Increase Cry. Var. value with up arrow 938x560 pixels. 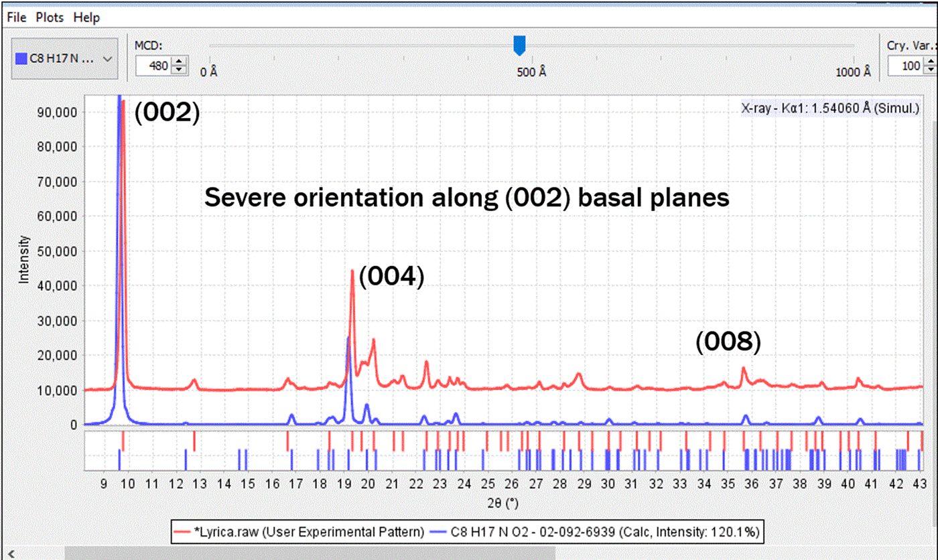point(929,62)
